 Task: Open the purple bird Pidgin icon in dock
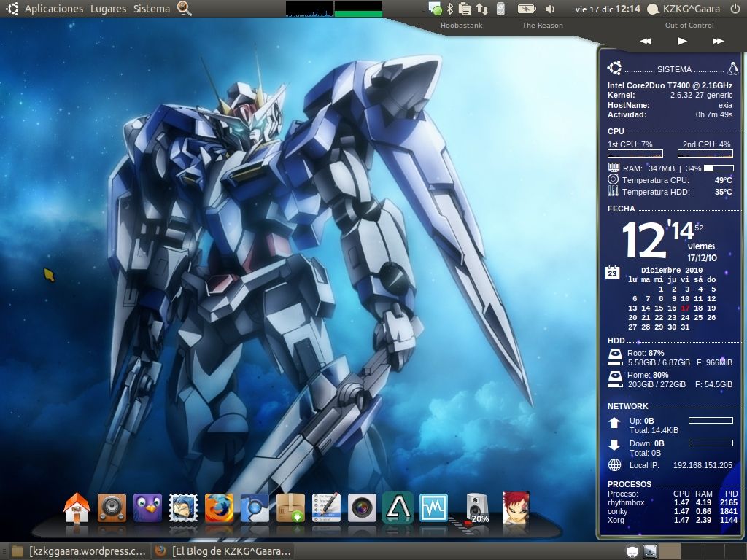point(147,507)
